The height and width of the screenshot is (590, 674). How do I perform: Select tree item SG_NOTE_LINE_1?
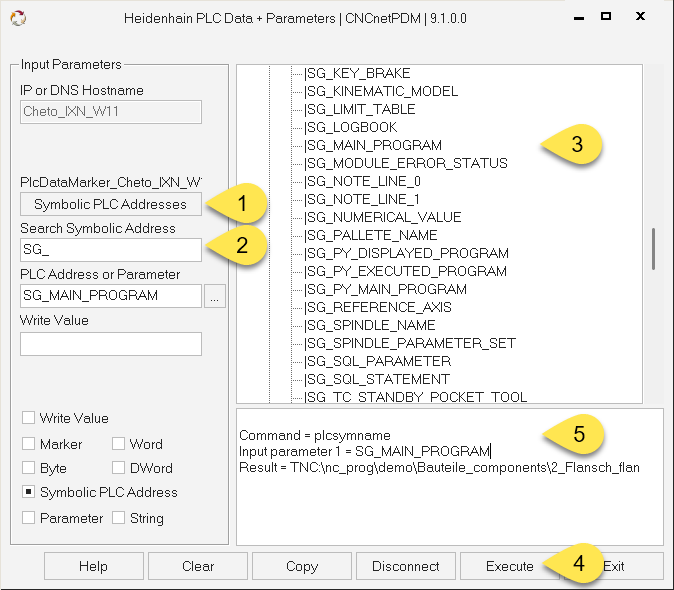click(362, 200)
